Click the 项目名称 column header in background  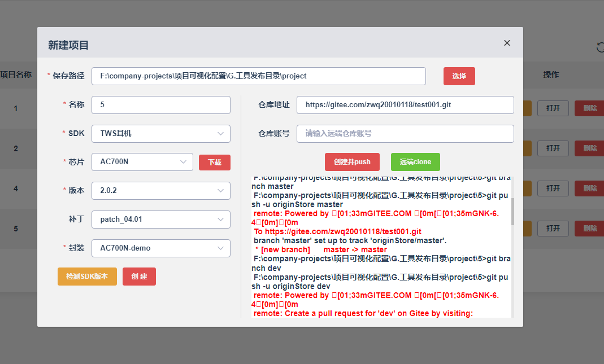click(16, 74)
